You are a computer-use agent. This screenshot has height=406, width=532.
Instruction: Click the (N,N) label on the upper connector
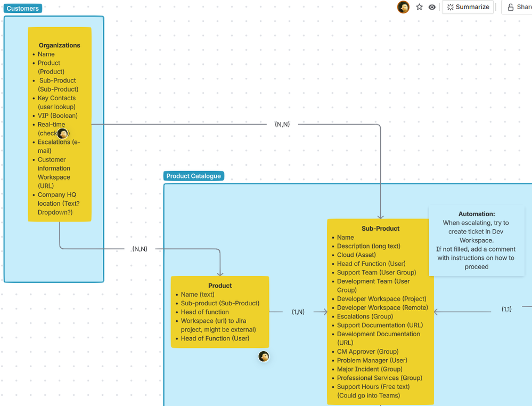282,124
